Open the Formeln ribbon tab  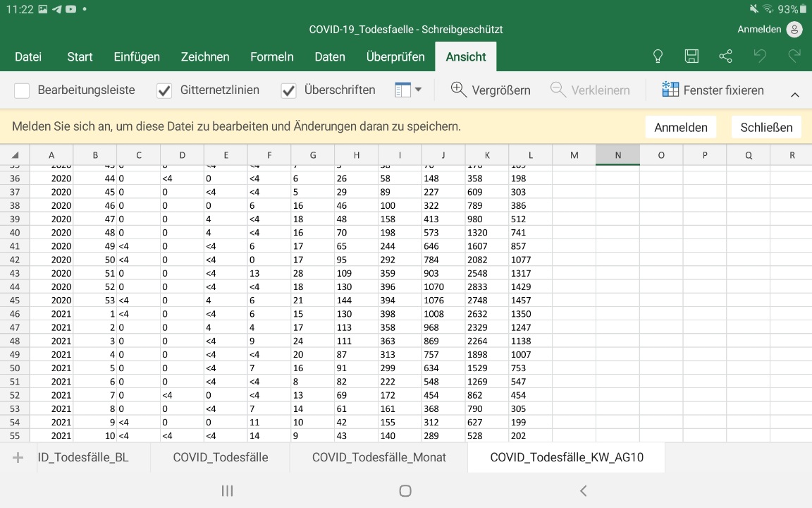coord(271,56)
